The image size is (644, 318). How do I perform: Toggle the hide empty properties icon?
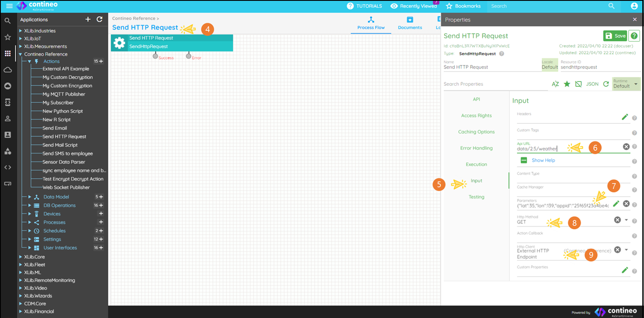coord(578,84)
